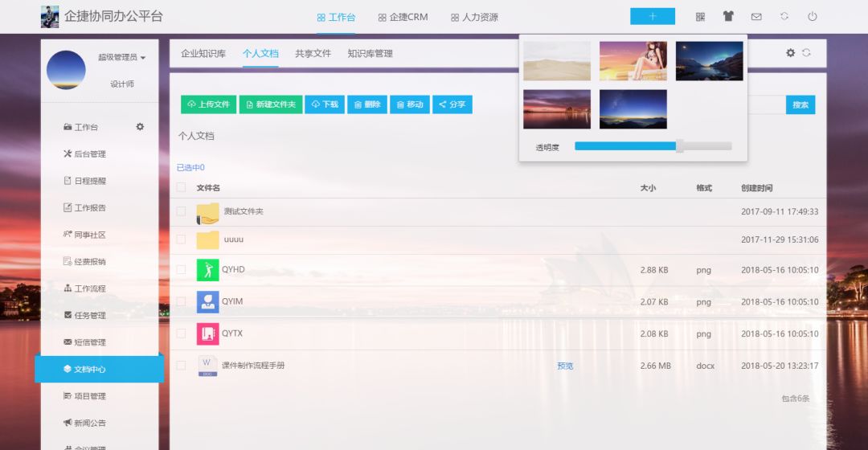Select the purple sunset harbor background thumbnail

[x=557, y=109]
